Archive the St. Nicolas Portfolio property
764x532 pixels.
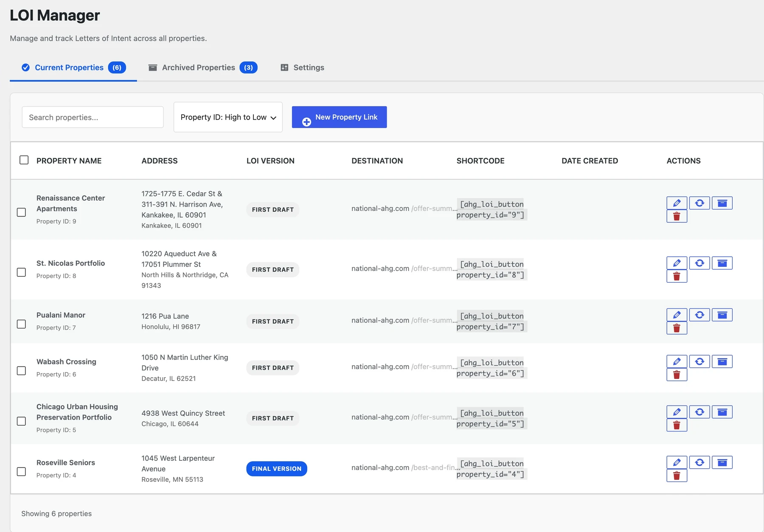722,263
